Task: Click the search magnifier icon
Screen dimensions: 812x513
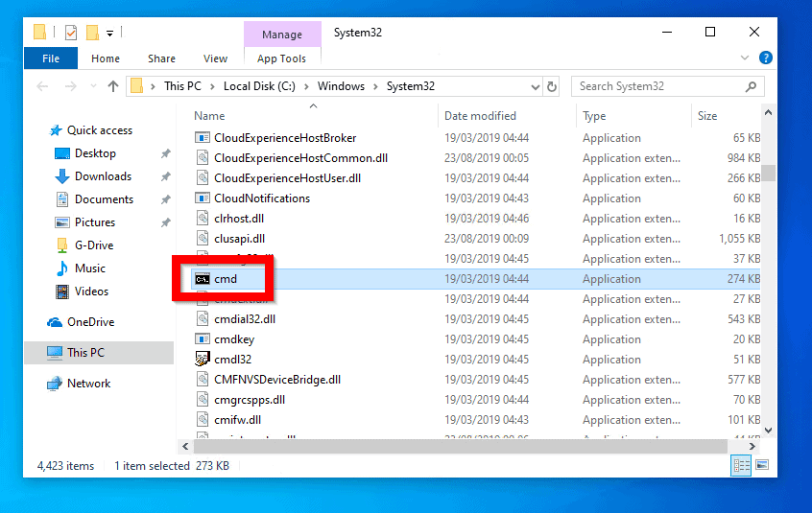Action: coord(751,86)
